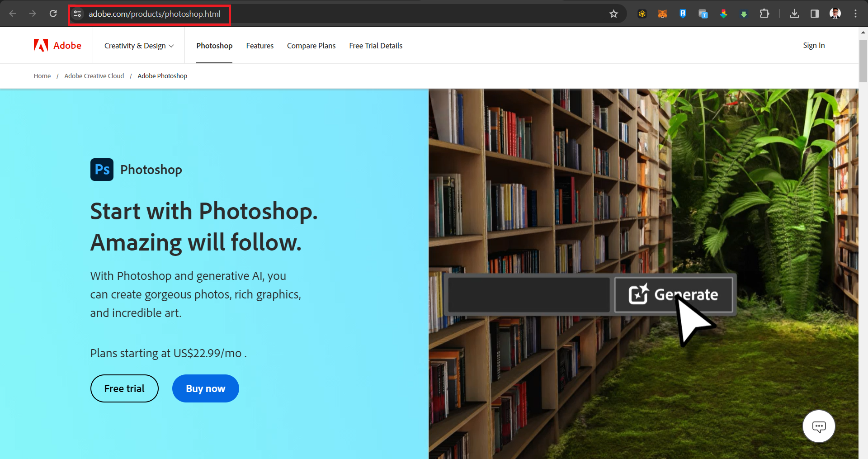The width and height of the screenshot is (868, 459).
Task: Open the Compare Plans menu item
Action: [x=311, y=45]
